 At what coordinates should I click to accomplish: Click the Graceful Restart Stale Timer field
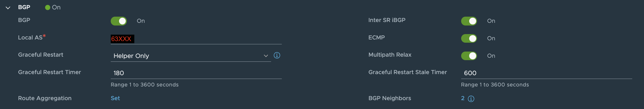(x=546, y=73)
